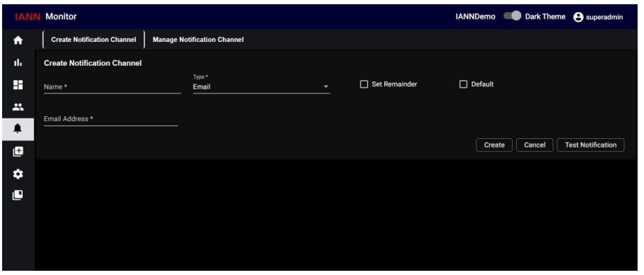Open the dashboard grid icon

point(18,85)
